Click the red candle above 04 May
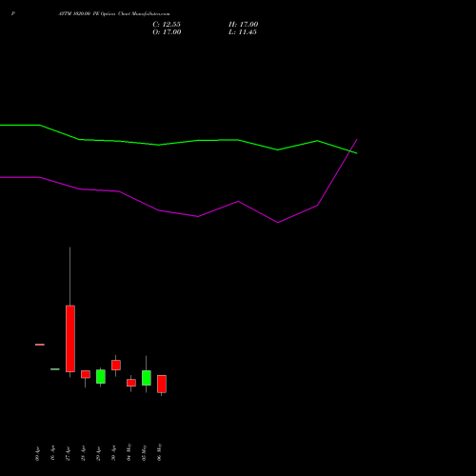Viewport: 476px width, 476px height. point(131,383)
